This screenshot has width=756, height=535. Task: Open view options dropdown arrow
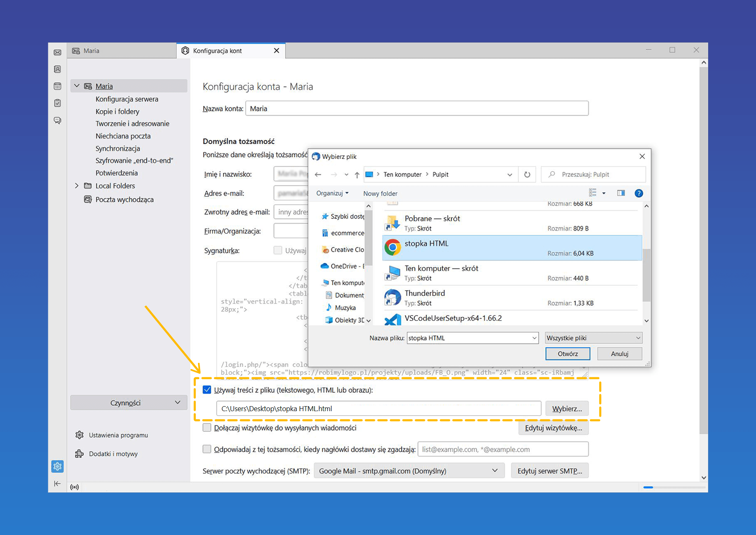pos(604,193)
